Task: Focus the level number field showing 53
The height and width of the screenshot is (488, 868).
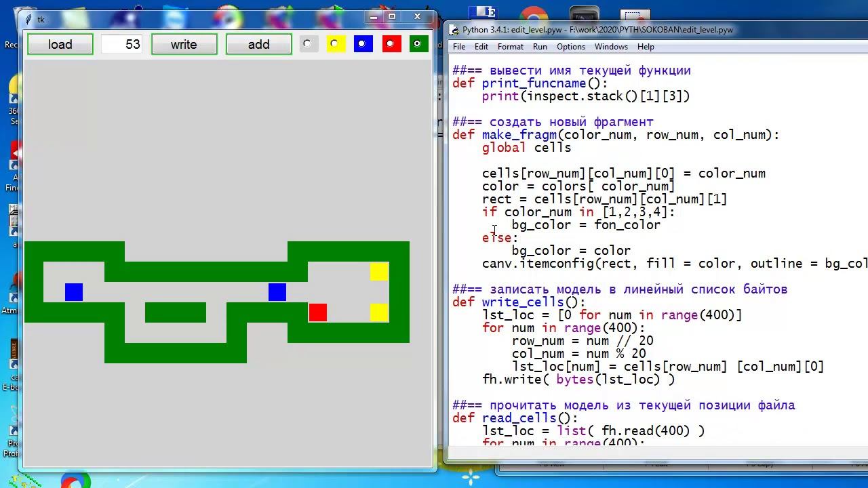Action: click(122, 45)
